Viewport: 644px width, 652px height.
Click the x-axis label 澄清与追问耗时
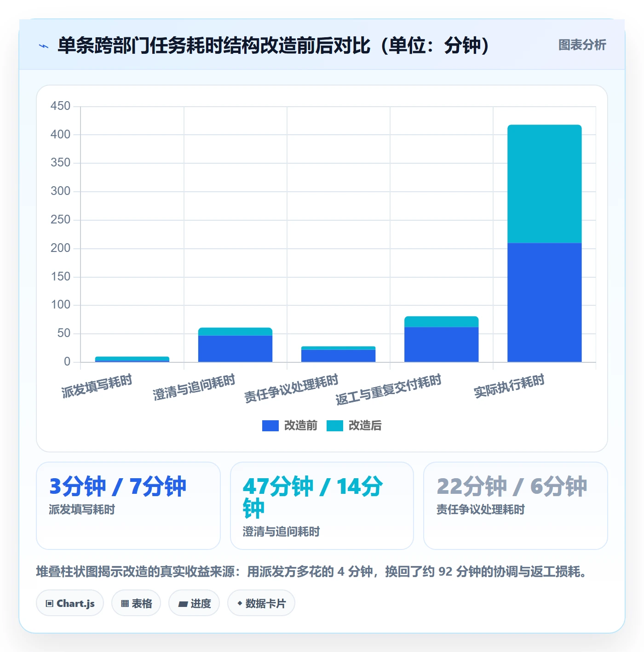[194, 387]
